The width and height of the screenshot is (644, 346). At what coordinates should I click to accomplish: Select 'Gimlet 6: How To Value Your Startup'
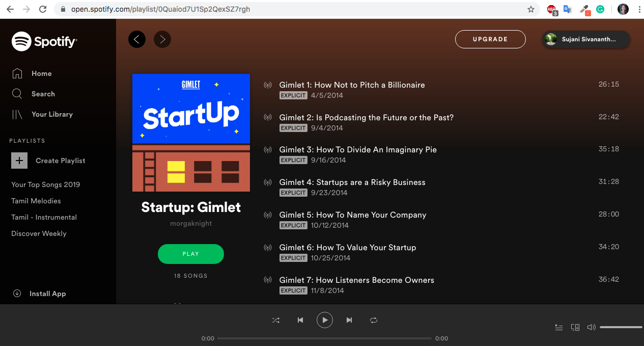pyautogui.click(x=348, y=247)
